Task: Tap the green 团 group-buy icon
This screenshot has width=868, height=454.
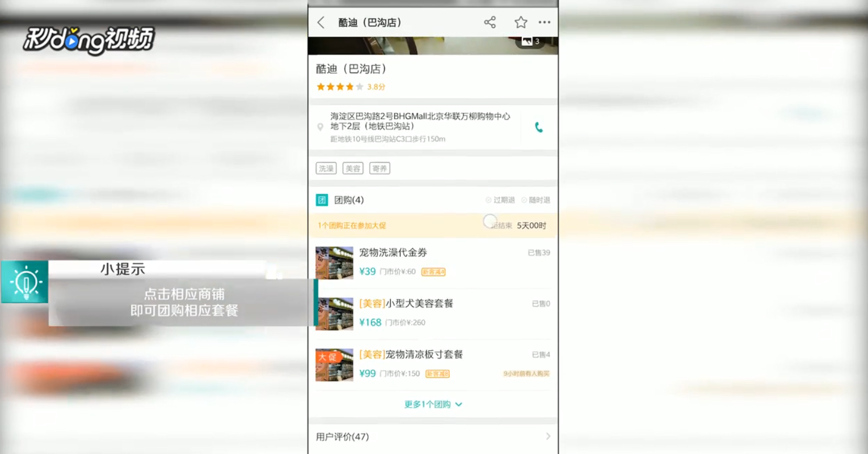Action: pyautogui.click(x=322, y=200)
